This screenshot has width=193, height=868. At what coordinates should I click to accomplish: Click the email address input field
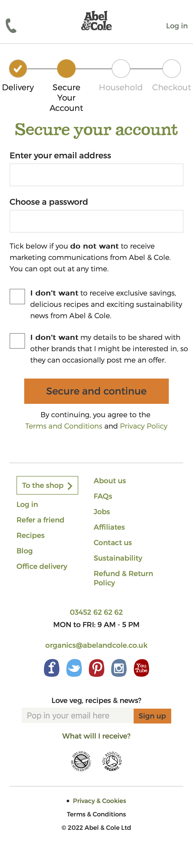(96, 174)
